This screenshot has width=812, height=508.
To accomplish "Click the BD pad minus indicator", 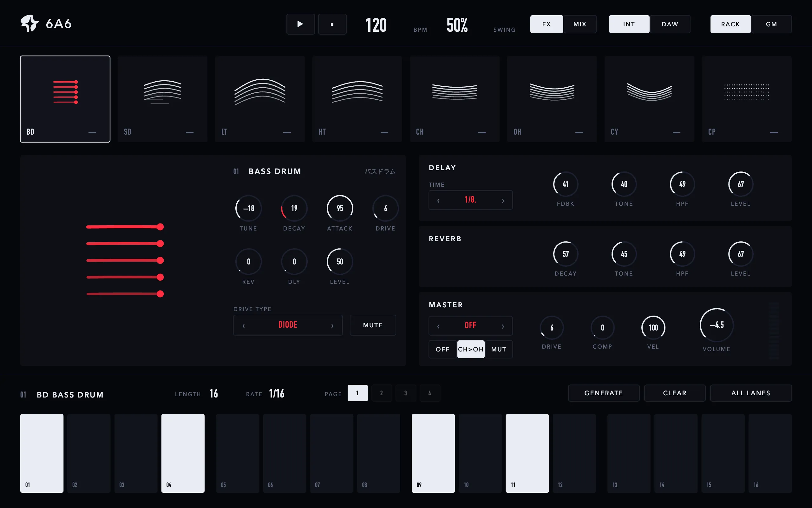I will click(92, 133).
